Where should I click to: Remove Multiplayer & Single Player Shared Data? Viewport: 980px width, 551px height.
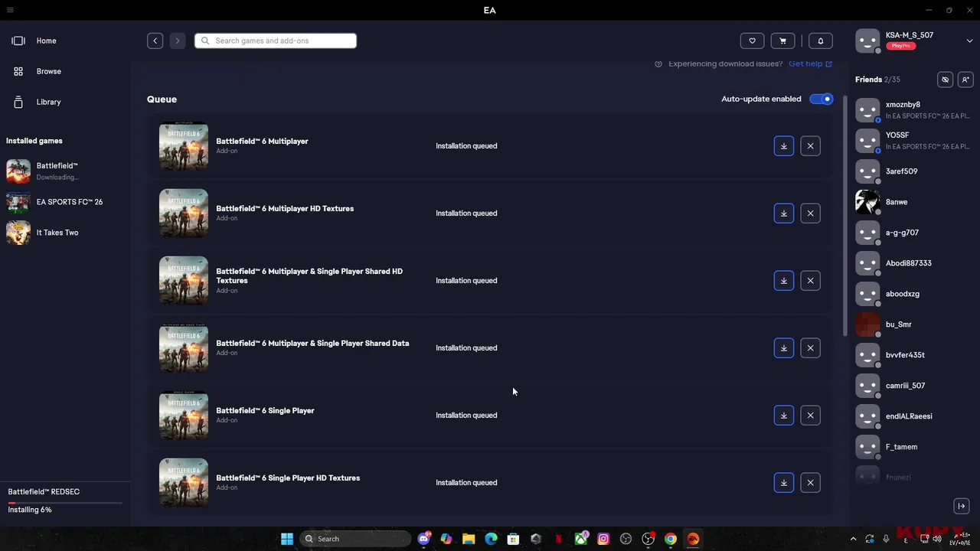[811, 348]
